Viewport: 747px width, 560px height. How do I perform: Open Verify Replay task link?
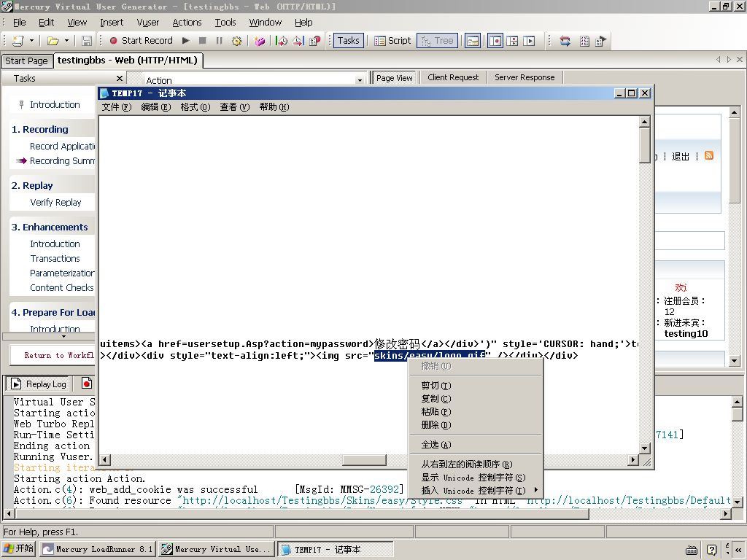point(55,203)
